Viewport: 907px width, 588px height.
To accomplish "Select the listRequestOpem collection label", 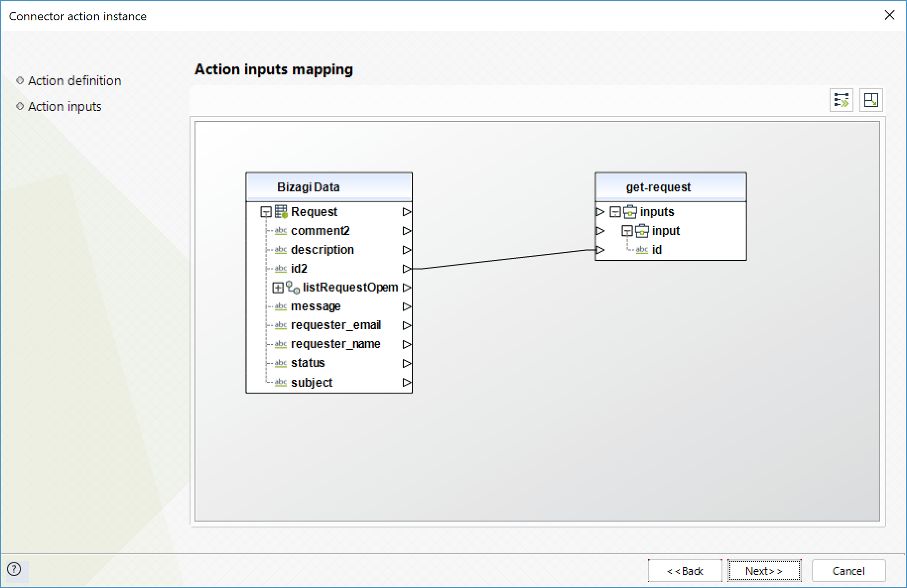I will pyautogui.click(x=350, y=288).
